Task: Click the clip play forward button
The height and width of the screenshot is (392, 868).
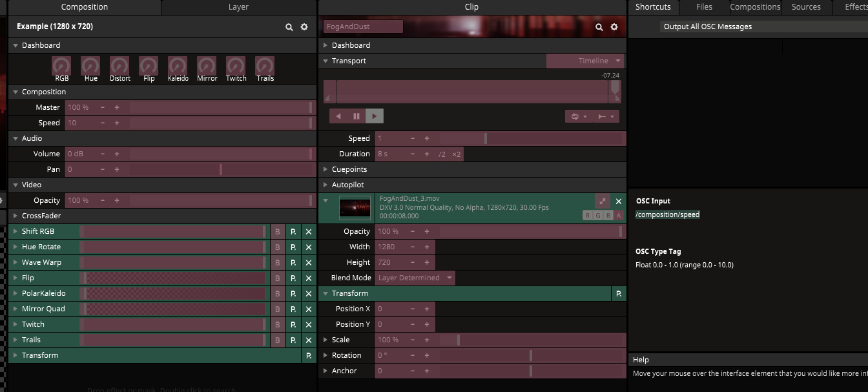Action: [375, 116]
